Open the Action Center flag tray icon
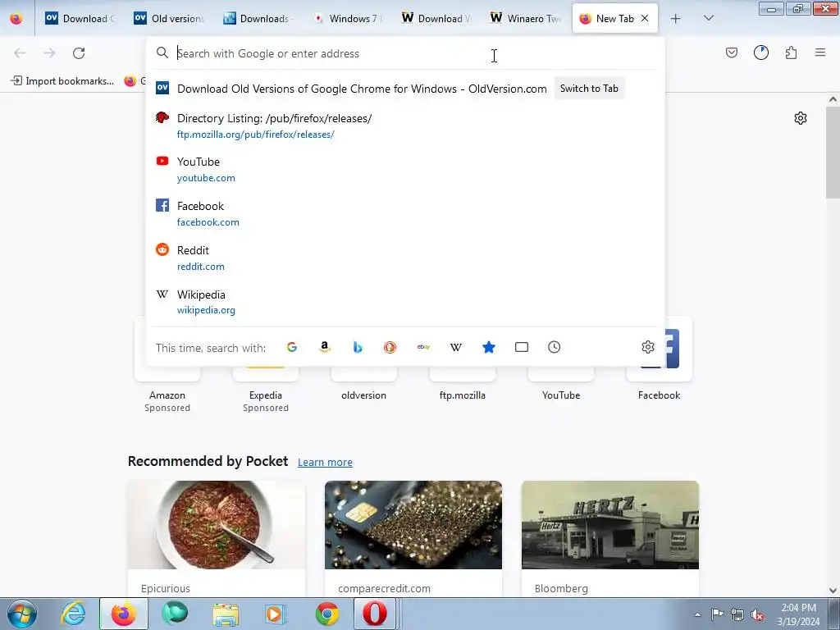Viewport: 840px width, 630px height. (x=717, y=614)
